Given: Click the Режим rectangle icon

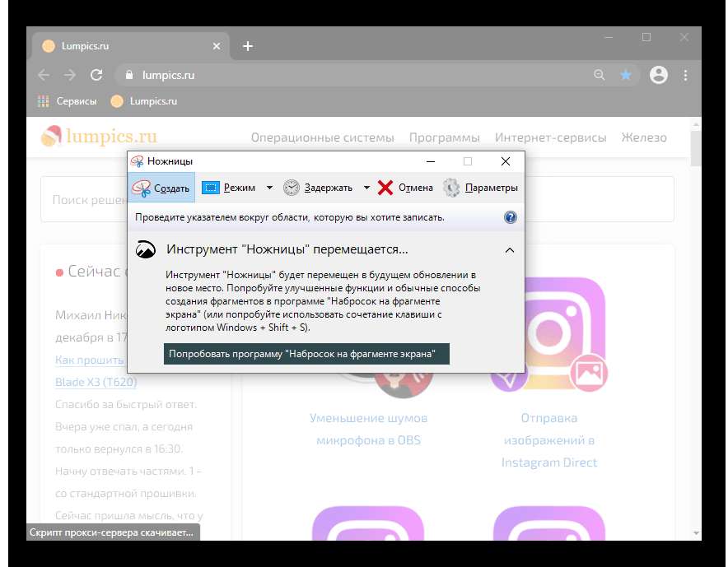Looking at the screenshot, I should point(211,188).
